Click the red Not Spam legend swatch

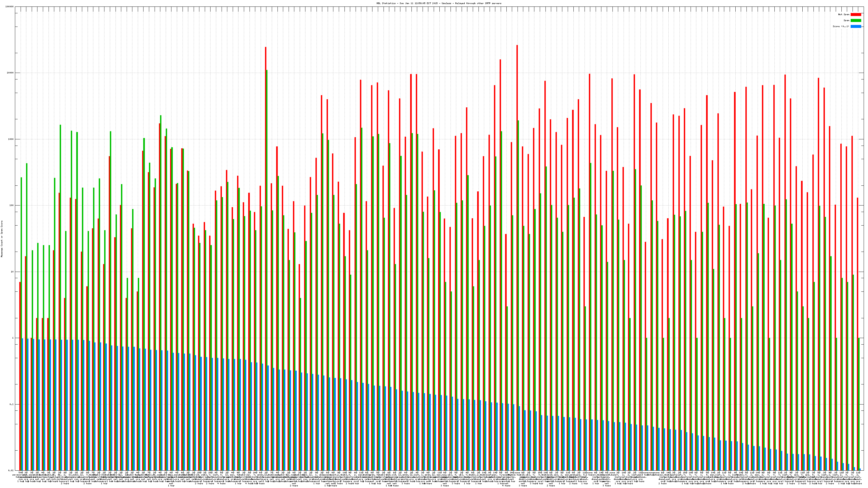[856, 14]
